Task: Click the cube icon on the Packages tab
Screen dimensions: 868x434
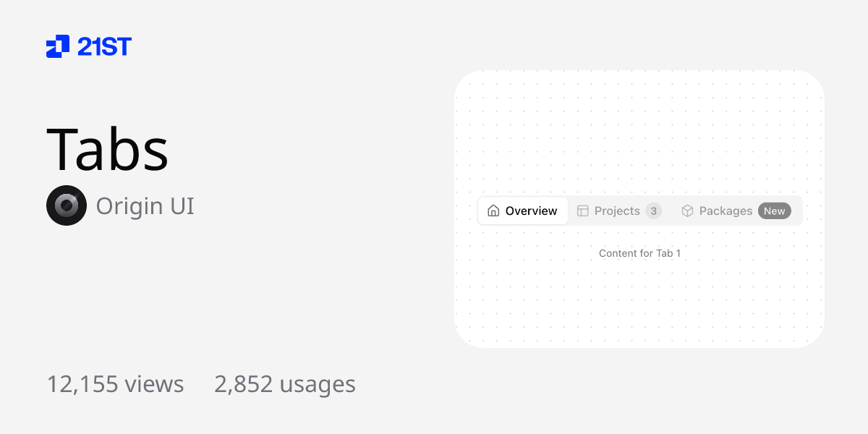Action: click(x=686, y=210)
